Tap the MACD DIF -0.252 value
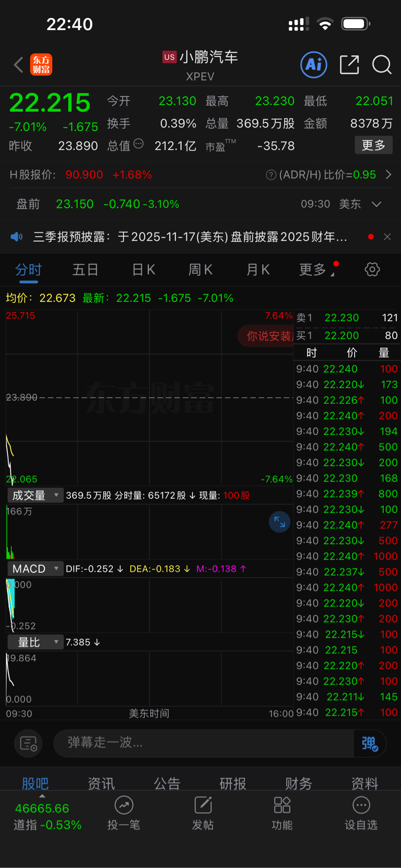 tap(95, 569)
